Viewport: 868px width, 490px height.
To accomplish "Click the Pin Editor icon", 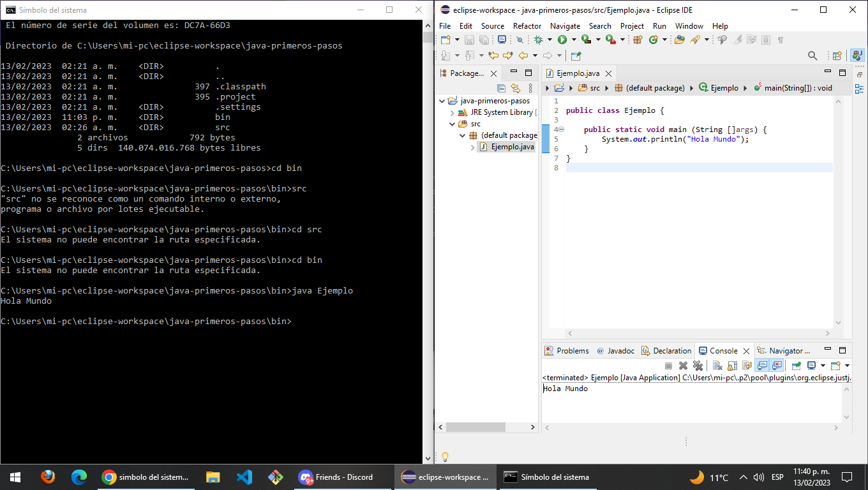I will click(x=577, y=56).
